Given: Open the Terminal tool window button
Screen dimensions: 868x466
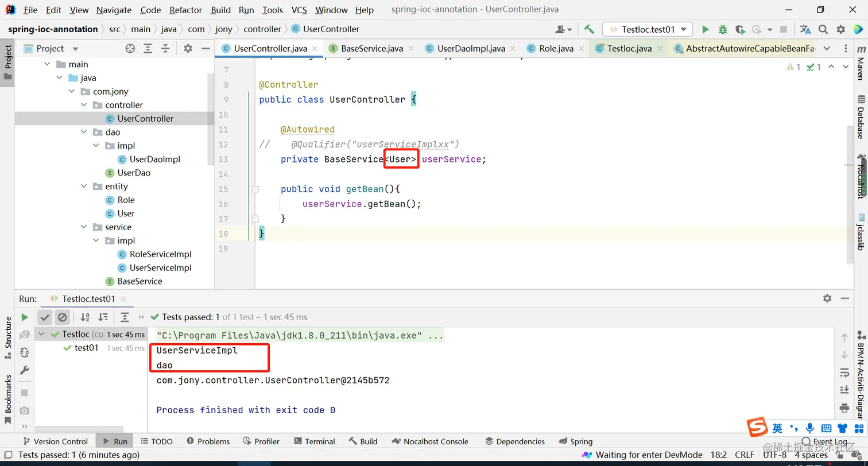Looking at the screenshot, I should (315, 441).
